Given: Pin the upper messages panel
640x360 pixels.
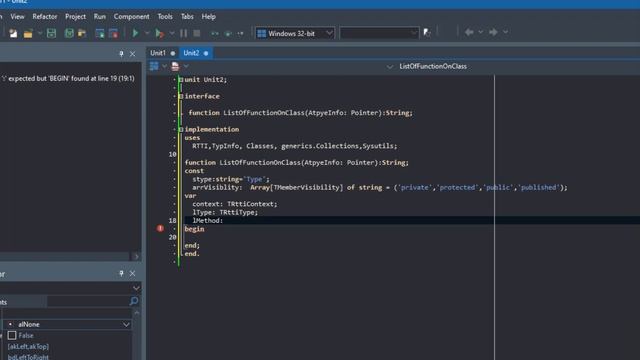Looking at the screenshot, I should tap(121, 54).
